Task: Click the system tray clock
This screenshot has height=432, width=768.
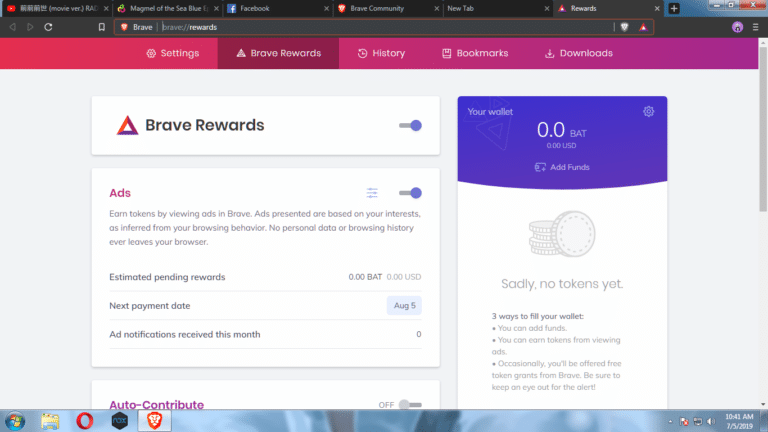Action: (739, 421)
